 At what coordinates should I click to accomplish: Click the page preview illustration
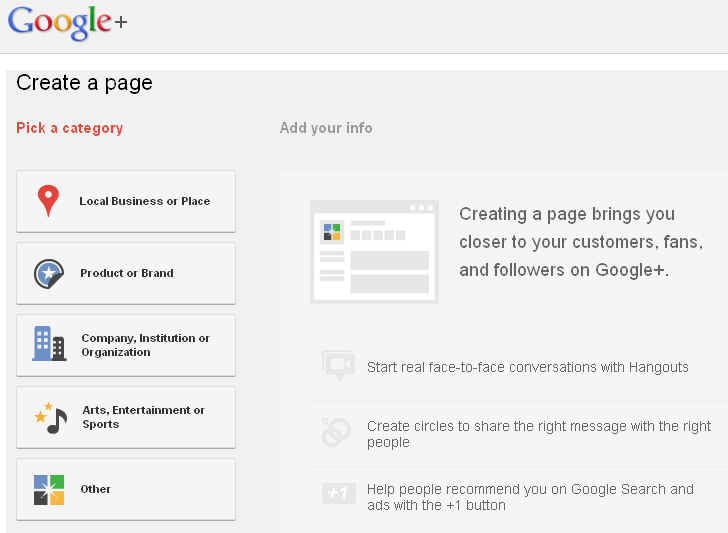pos(374,252)
